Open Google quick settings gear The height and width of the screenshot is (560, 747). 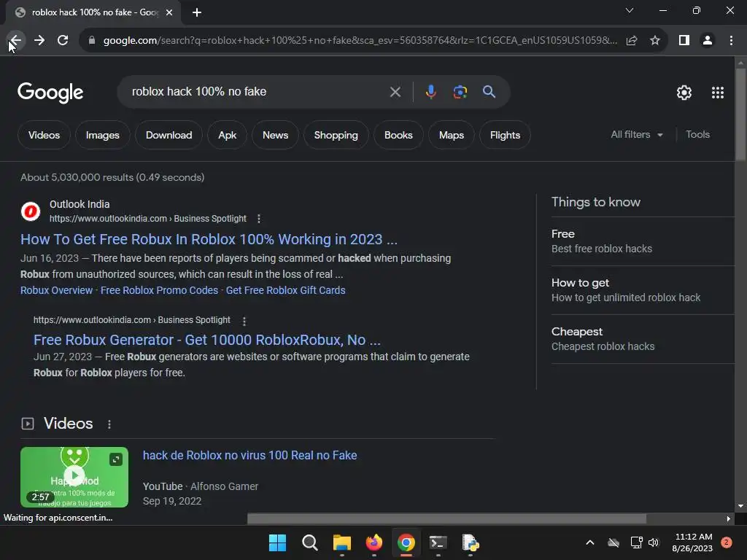(684, 93)
